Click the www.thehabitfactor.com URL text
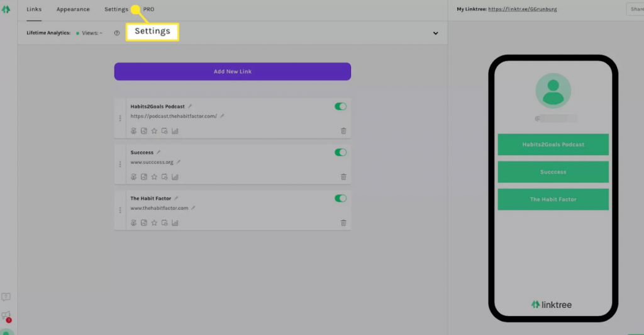 tap(159, 208)
